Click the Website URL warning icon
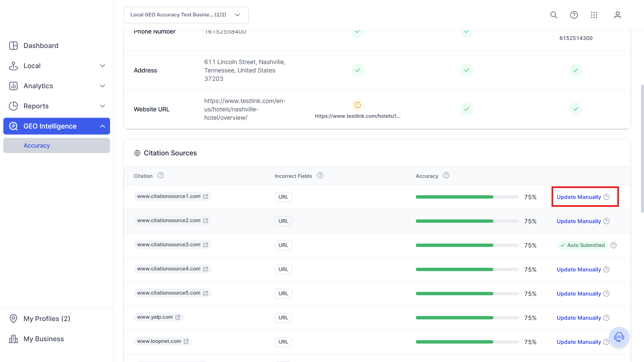644x362 pixels. coord(358,105)
